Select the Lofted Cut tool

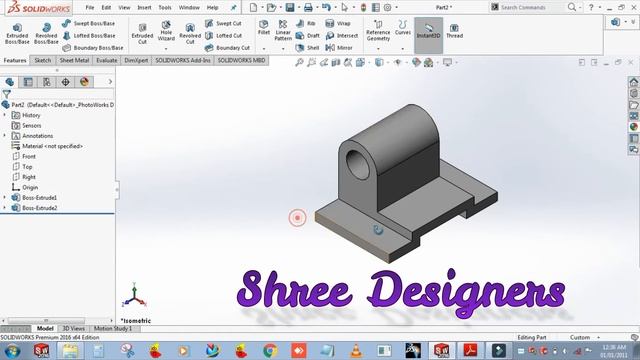click(x=223, y=36)
